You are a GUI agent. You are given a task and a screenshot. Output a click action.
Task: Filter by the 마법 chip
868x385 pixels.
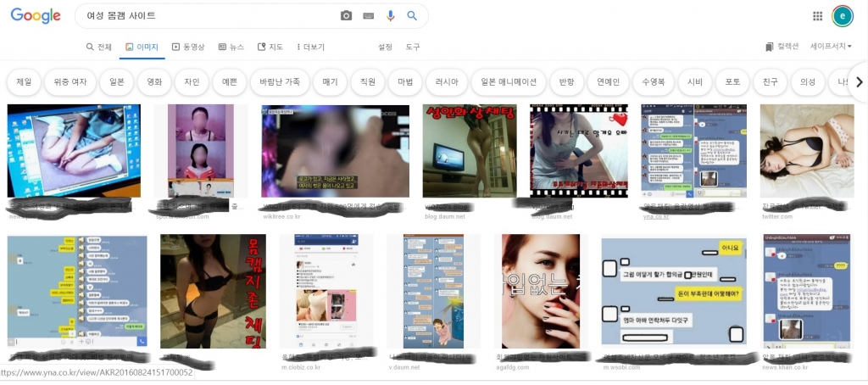405,82
